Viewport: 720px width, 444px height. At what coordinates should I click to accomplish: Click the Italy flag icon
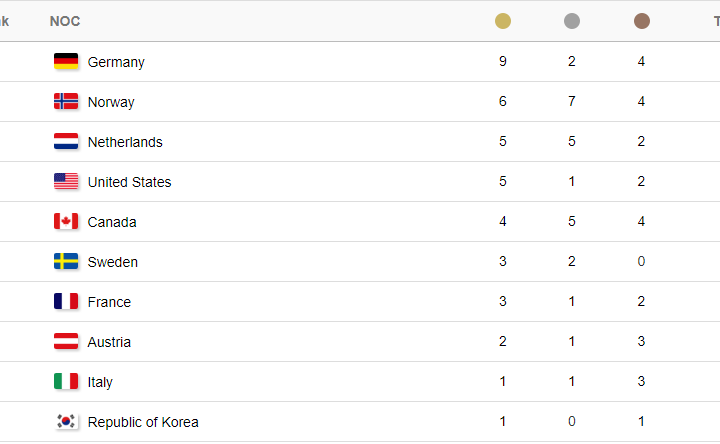click(66, 381)
